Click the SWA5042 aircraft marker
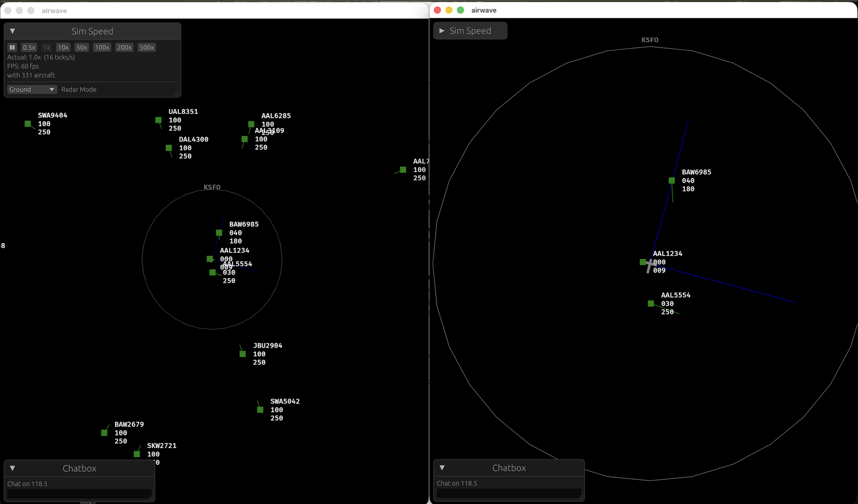 (260, 410)
